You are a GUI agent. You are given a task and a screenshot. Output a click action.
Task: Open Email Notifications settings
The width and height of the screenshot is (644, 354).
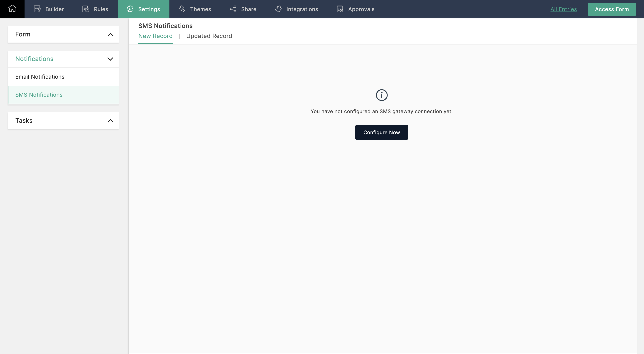click(63, 77)
